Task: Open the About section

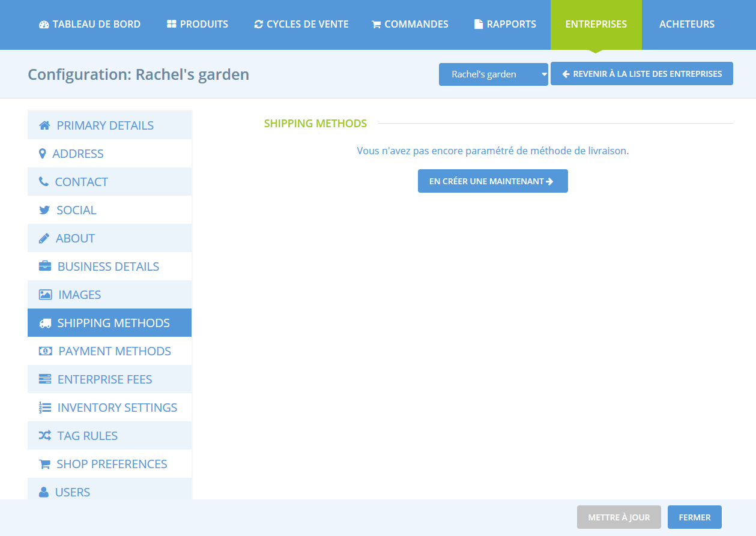Action: click(x=110, y=238)
